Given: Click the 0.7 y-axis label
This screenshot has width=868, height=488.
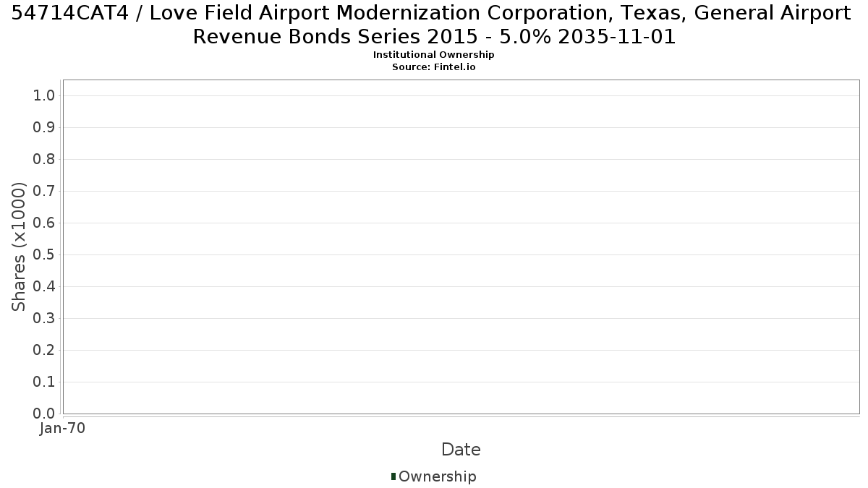Looking at the screenshot, I should click(45, 191).
